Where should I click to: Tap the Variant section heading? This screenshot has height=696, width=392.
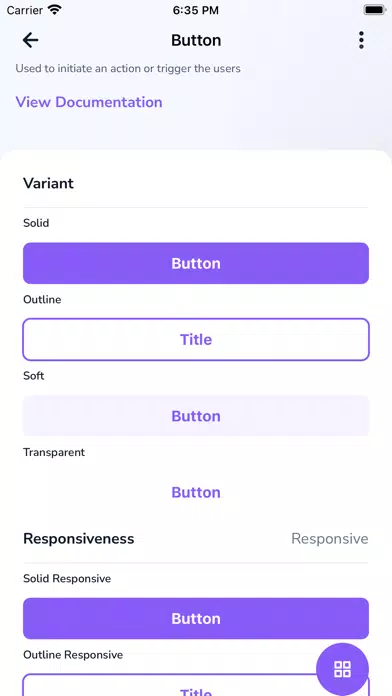pyautogui.click(x=48, y=183)
